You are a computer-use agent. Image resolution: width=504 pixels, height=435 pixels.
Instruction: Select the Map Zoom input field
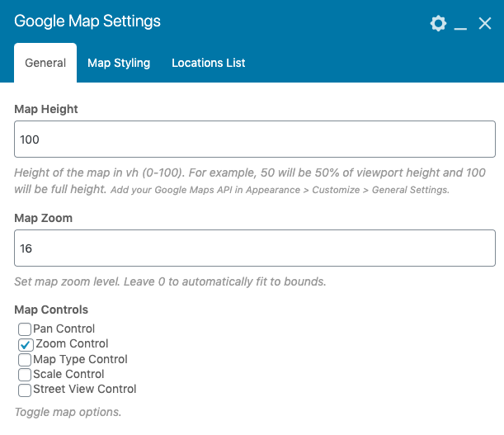point(255,248)
